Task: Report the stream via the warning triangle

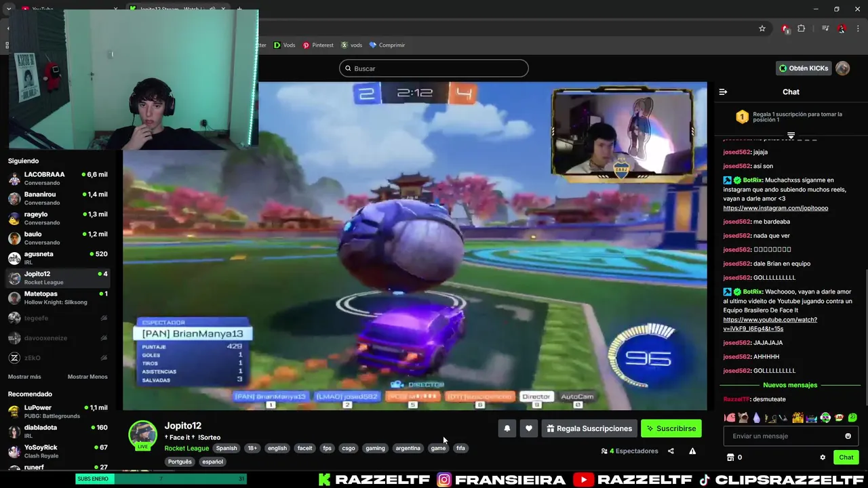Action: coord(692,451)
